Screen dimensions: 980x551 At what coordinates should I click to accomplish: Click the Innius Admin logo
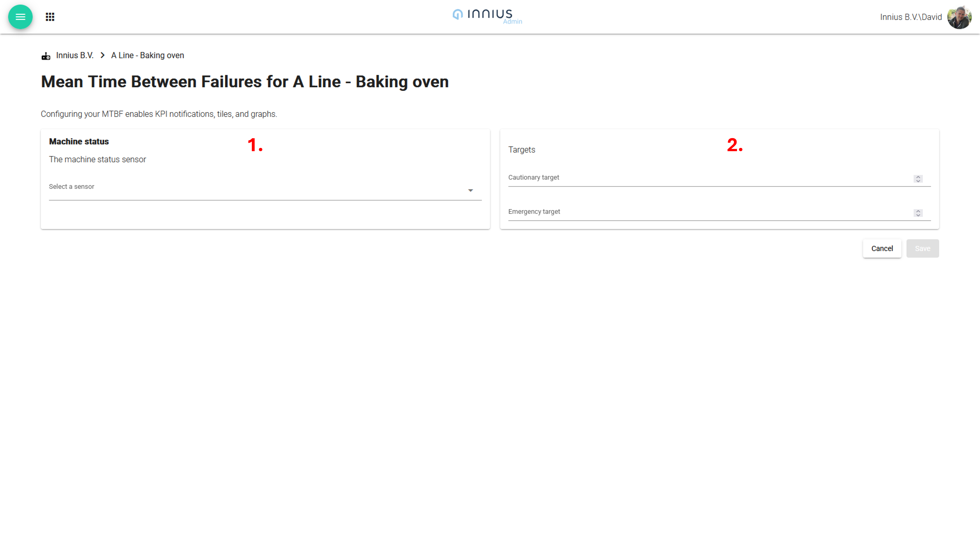coord(487,16)
